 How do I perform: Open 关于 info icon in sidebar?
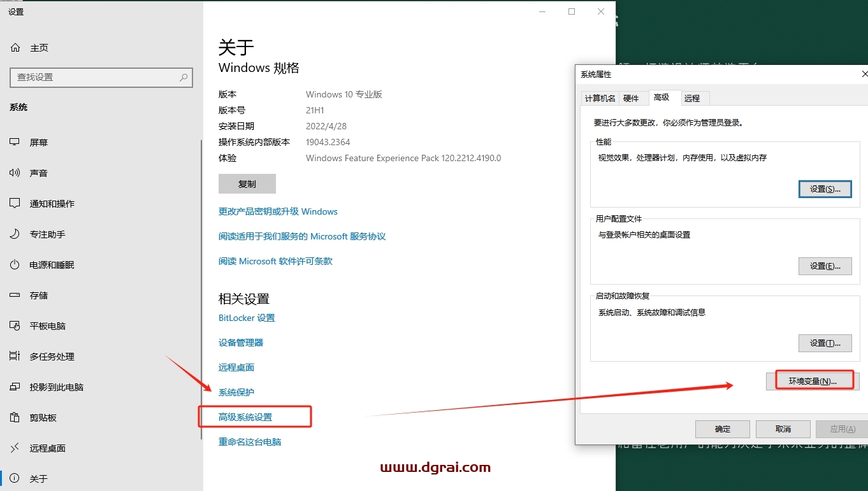(x=15, y=479)
